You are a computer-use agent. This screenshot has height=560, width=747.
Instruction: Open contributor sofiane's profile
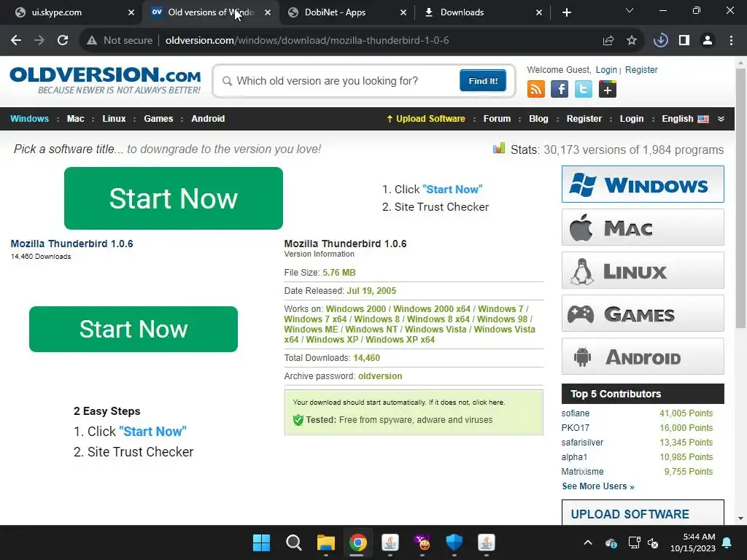pyautogui.click(x=575, y=413)
